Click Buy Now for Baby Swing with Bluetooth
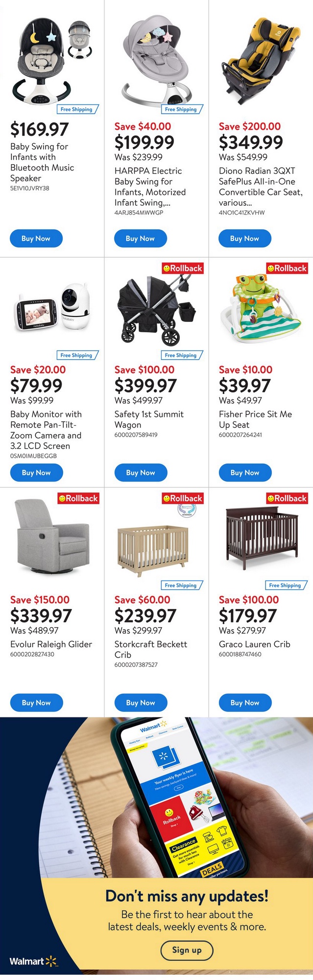Viewport: 313px width, 980px height. [x=36, y=239]
